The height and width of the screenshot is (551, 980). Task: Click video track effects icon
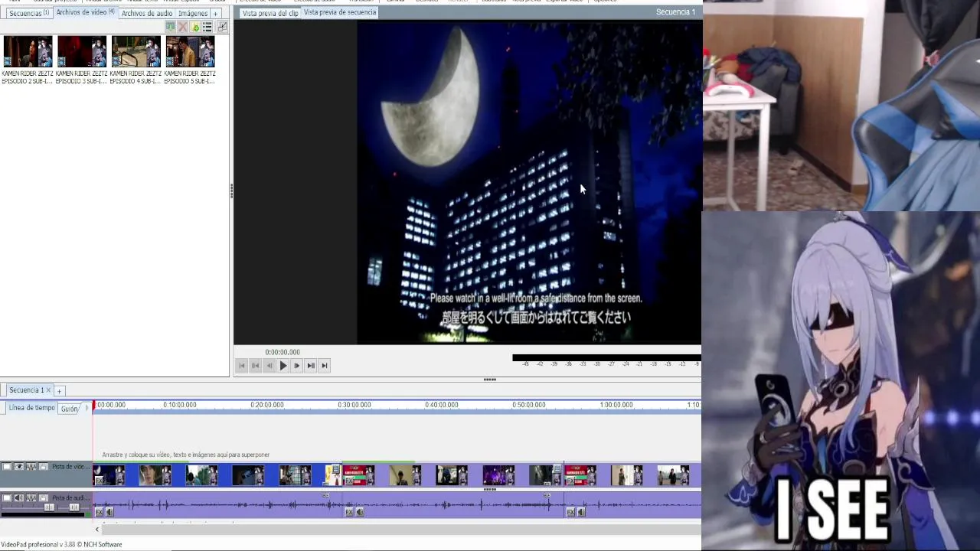tap(31, 467)
